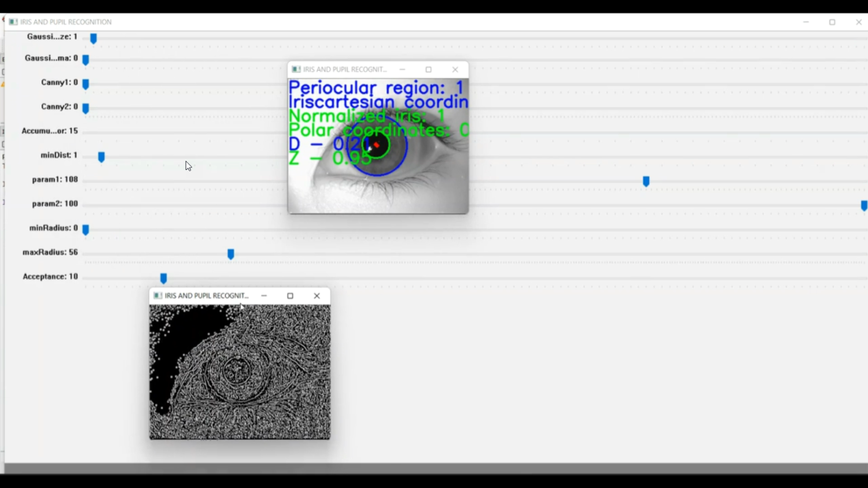Click the 'Canny1: 0' label
The image size is (868, 488).
(60, 82)
